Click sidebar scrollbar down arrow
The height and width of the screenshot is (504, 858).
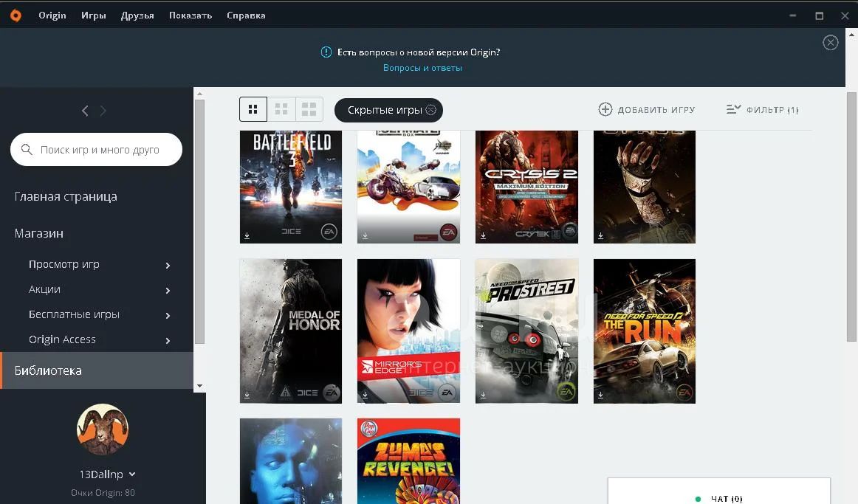(199, 385)
